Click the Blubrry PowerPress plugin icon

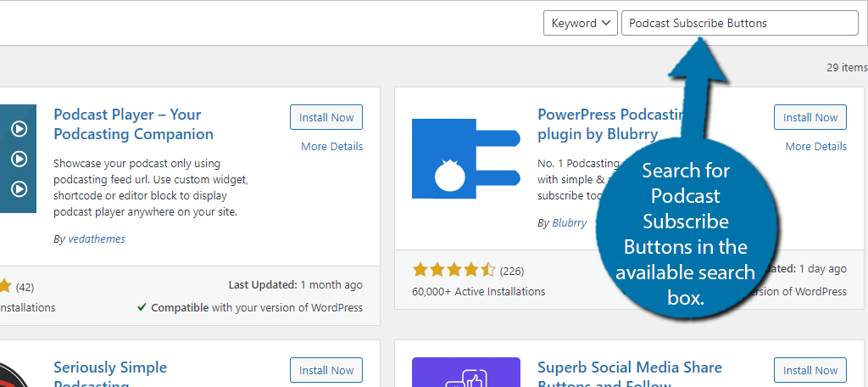point(465,159)
